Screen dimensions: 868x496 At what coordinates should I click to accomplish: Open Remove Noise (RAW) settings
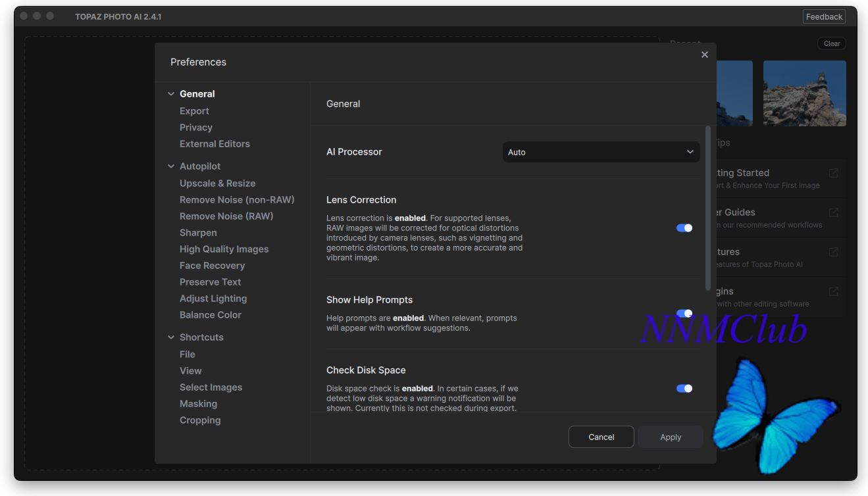(x=226, y=216)
